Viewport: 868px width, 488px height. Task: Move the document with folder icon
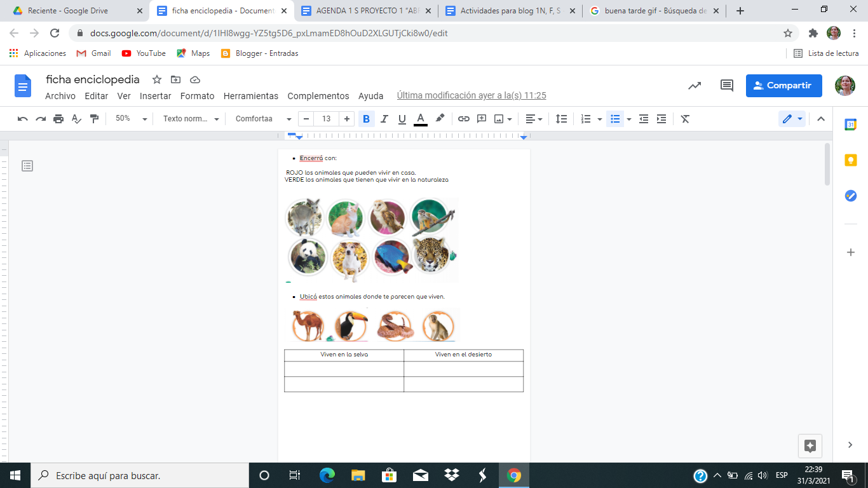click(x=176, y=79)
